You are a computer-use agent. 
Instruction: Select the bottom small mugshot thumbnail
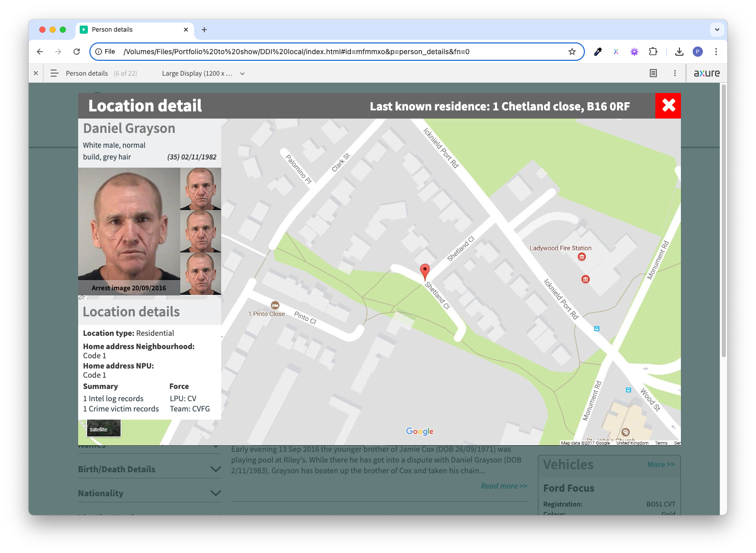(201, 274)
